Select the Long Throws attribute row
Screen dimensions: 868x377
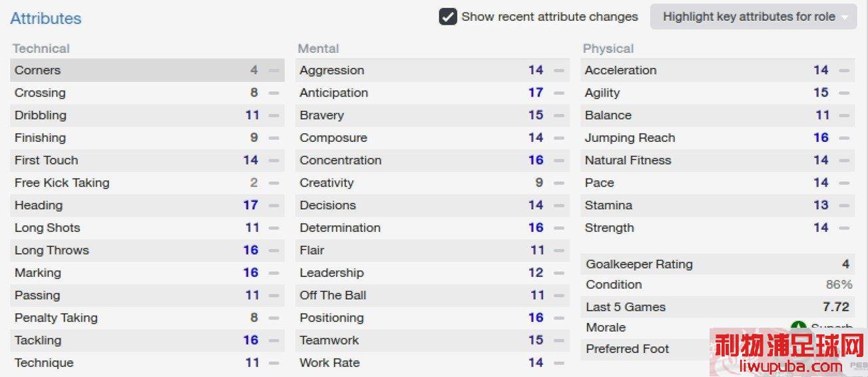point(147,250)
